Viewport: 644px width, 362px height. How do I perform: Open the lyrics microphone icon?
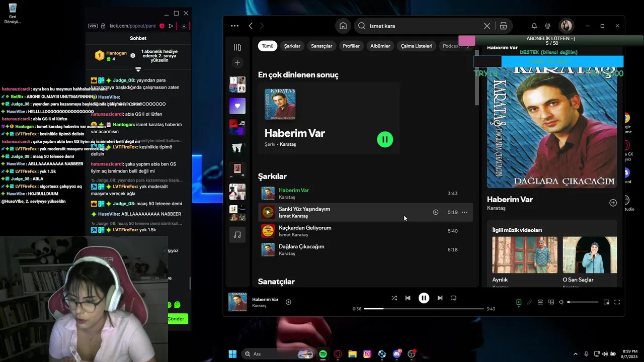[x=529, y=302]
